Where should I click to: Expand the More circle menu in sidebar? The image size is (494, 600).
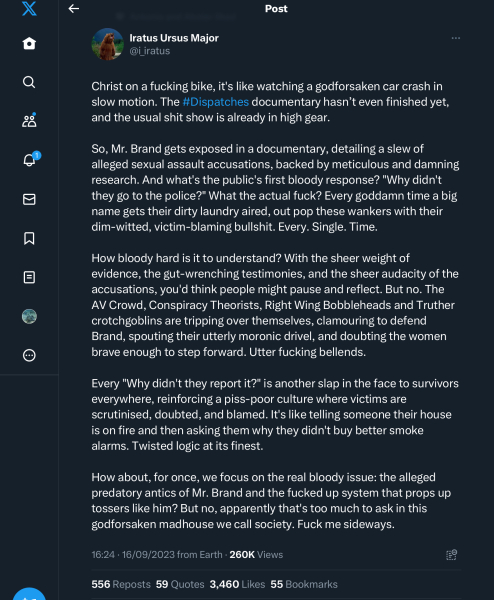[x=29, y=355]
